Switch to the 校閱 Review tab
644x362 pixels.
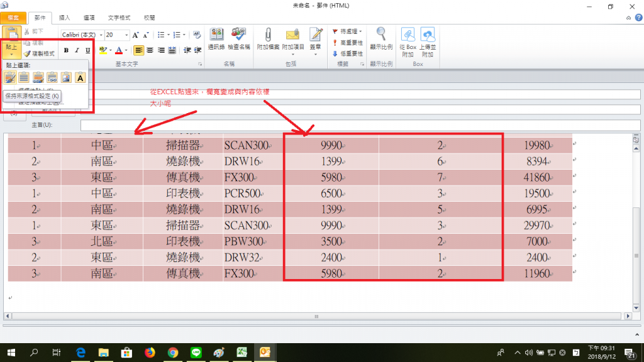point(150,18)
